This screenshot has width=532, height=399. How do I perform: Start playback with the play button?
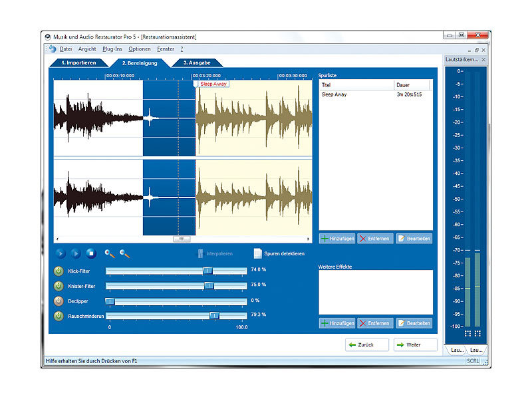pos(61,253)
